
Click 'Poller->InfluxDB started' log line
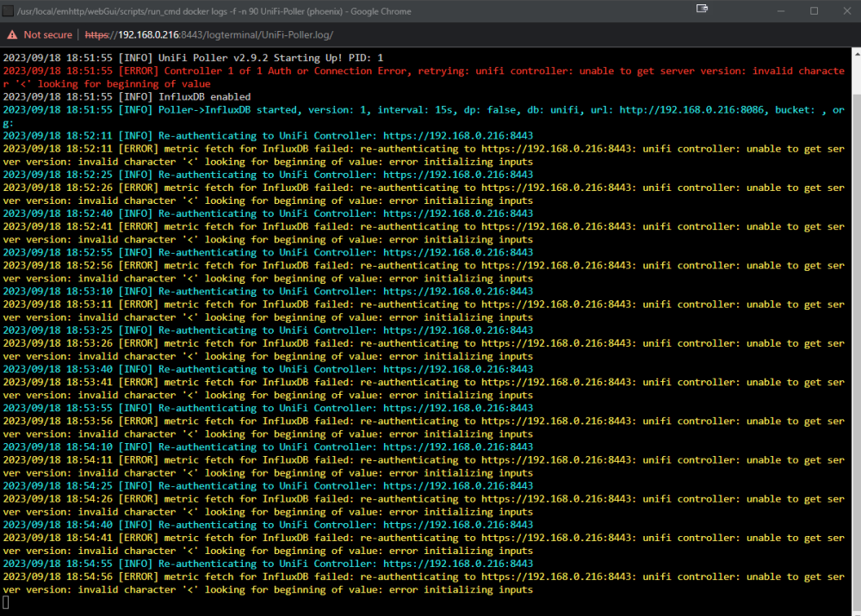point(424,116)
